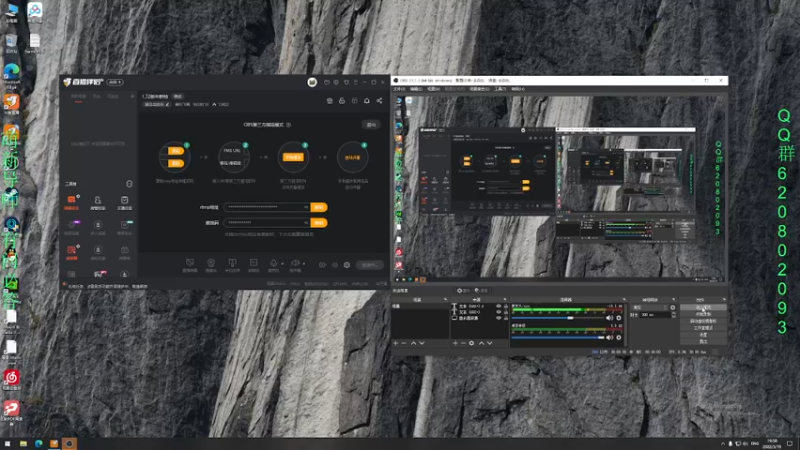Image resolution: width=800 pixels, height=450 pixels.
Task: Click the notification bell in live companion
Action: pos(367,101)
